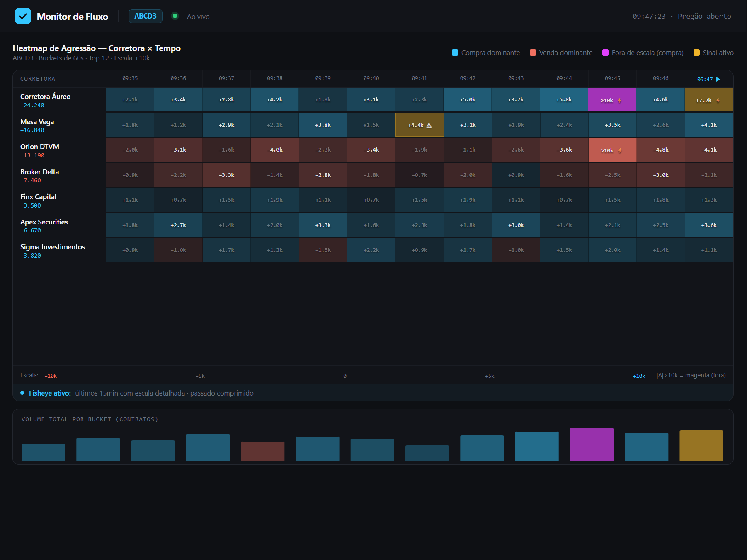
Task: Click the −4.8k cell for Orion DTVM
Action: (661, 150)
